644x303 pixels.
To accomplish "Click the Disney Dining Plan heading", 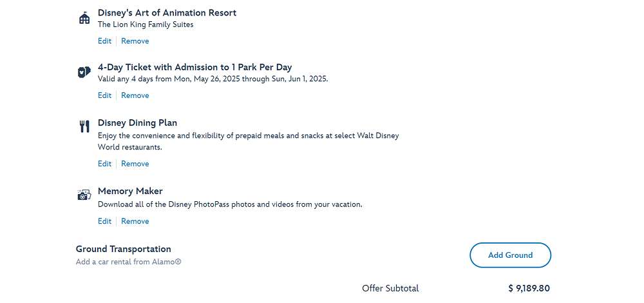I will (x=138, y=123).
